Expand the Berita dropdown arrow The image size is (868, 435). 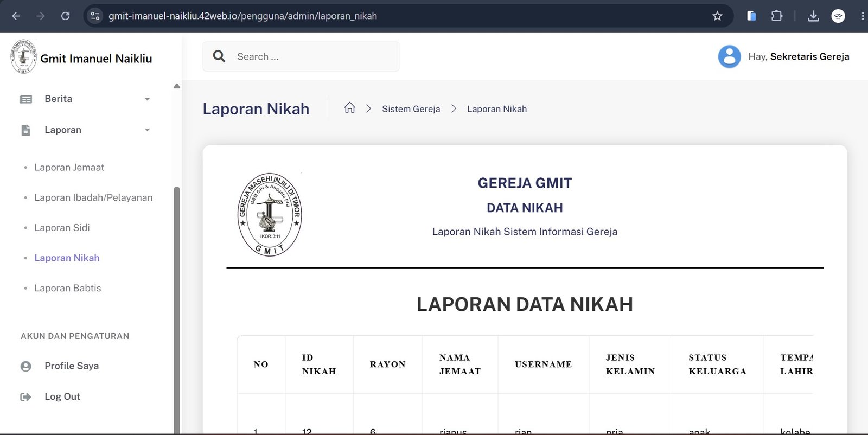pyautogui.click(x=147, y=99)
